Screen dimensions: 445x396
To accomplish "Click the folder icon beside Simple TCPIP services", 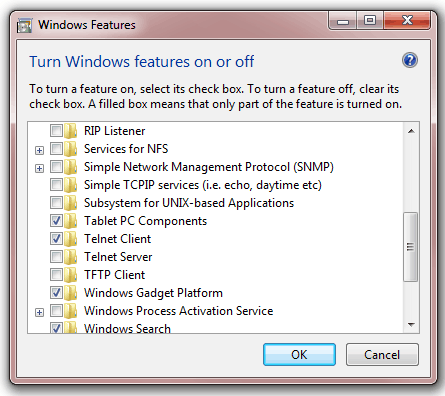I will pyautogui.click(x=71, y=185).
